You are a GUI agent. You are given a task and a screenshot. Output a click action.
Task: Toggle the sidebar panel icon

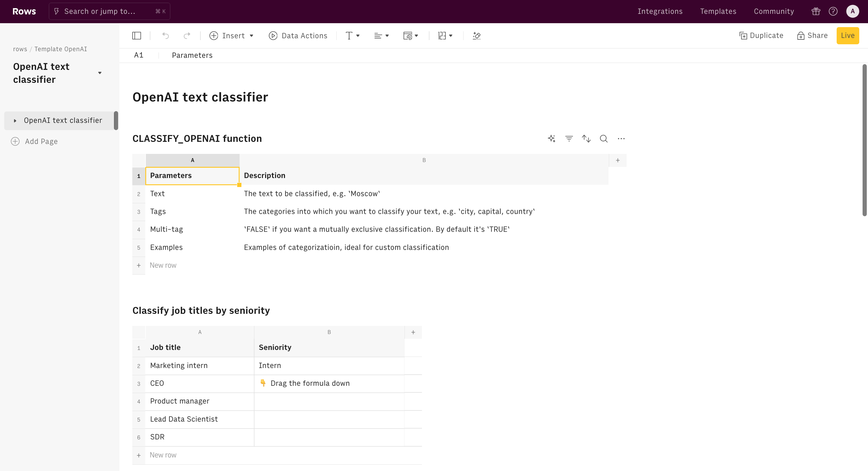[x=137, y=36]
